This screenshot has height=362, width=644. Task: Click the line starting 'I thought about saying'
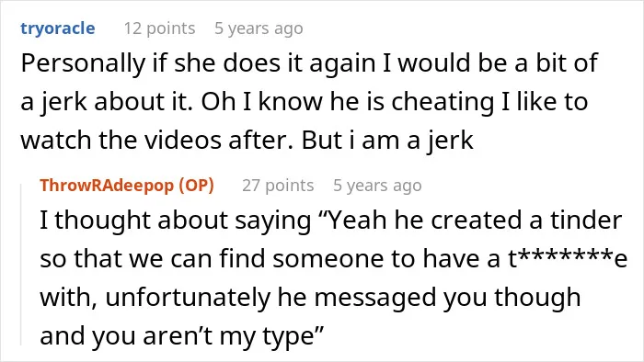330,221
